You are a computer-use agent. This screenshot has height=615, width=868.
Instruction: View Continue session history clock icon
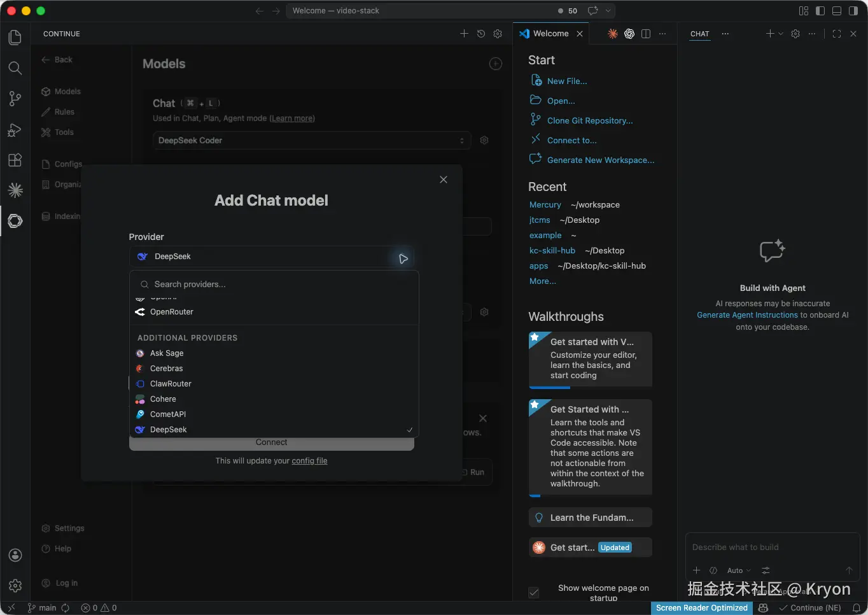(x=481, y=34)
